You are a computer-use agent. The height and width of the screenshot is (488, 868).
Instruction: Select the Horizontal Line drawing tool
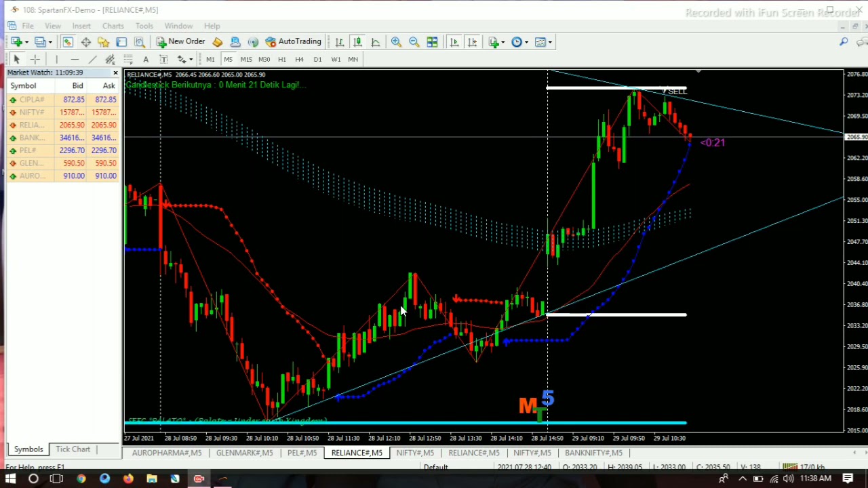click(x=75, y=60)
